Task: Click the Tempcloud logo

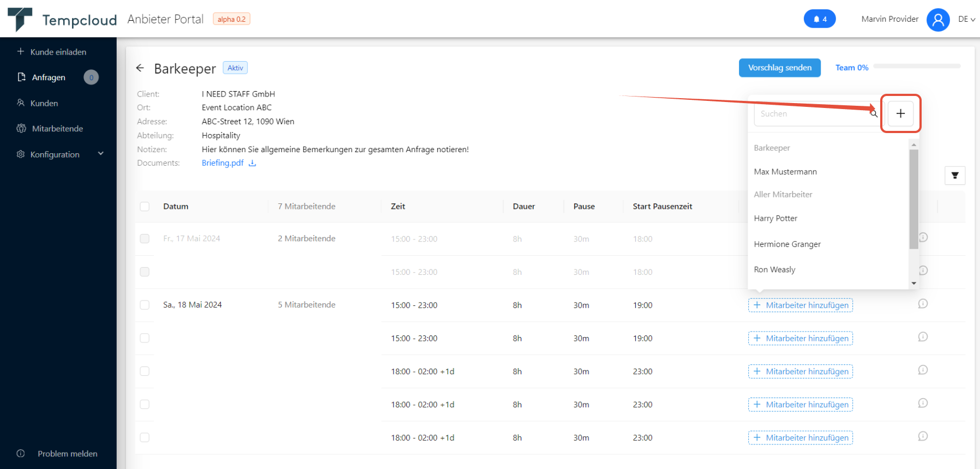Action: tap(62, 20)
